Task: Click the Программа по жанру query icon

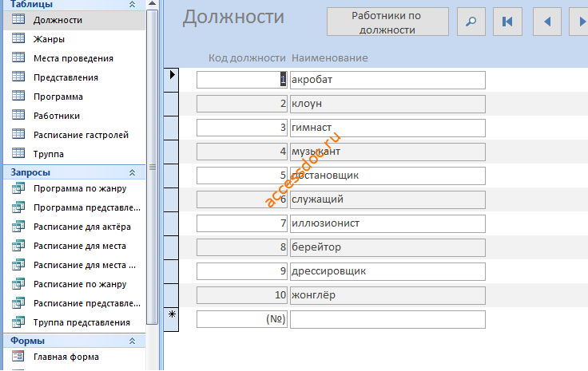Action: coord(18,188)
